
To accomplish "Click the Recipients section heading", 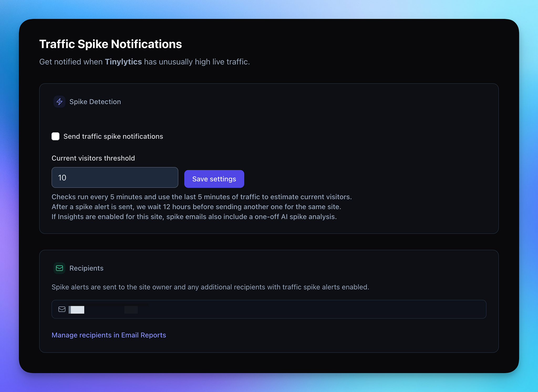I will click(86, 268).
